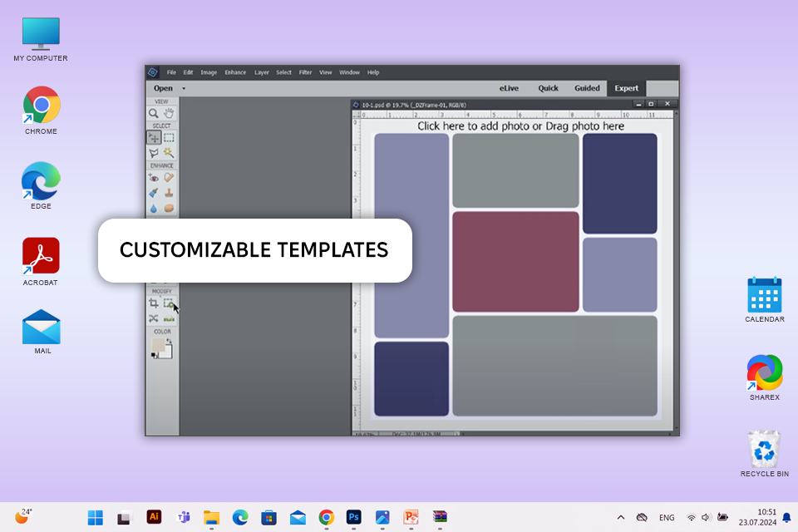The image size is (798, 532).
Task: Select the Clone Stamp tool
Action: (x=169, y=193)
